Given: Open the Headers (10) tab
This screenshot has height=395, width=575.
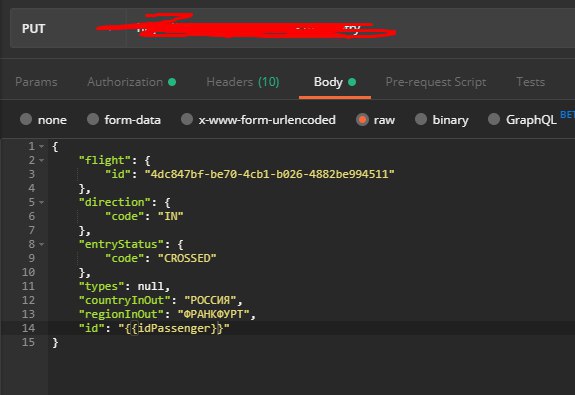Looking at the screenshot, I should (x=243, y=82).
